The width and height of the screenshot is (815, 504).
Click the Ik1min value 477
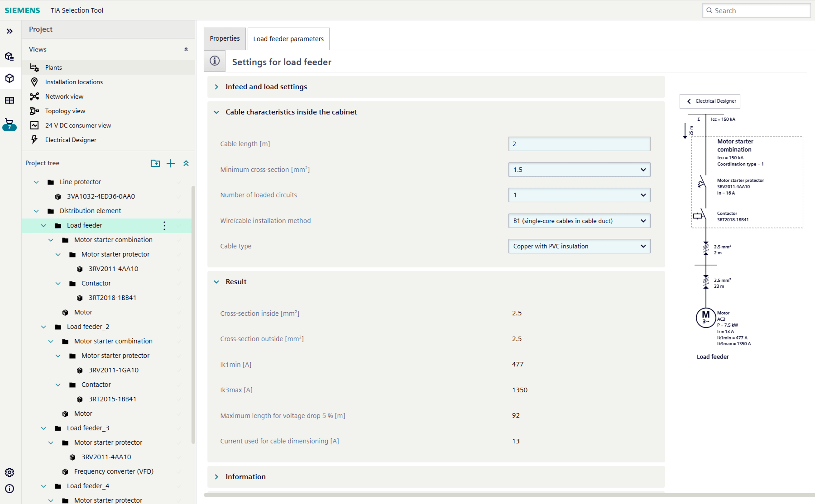[x=518, y=364]
